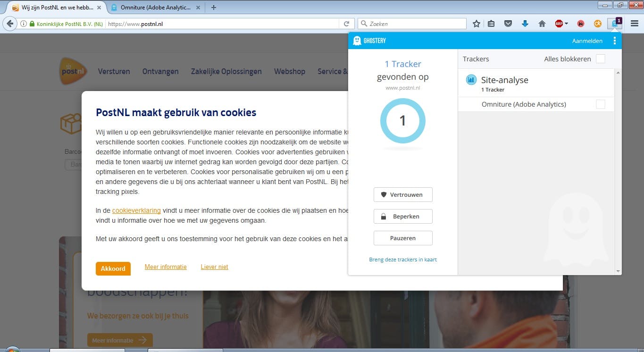Click the orange round extension toolbar icon

click(598, 24)
